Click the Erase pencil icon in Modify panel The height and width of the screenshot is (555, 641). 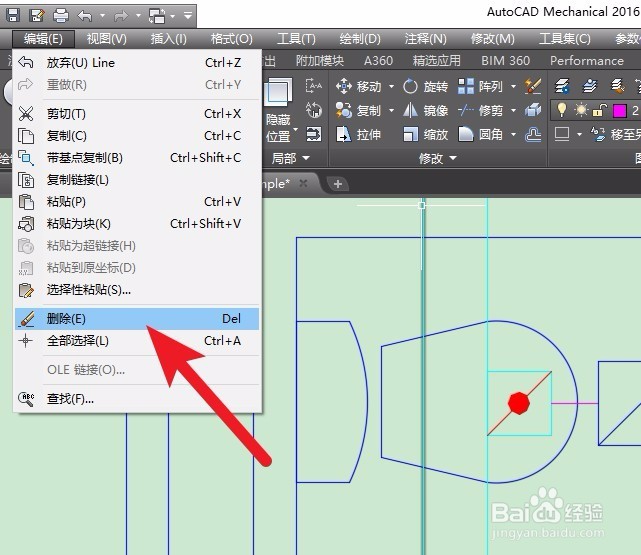(533, 86)
